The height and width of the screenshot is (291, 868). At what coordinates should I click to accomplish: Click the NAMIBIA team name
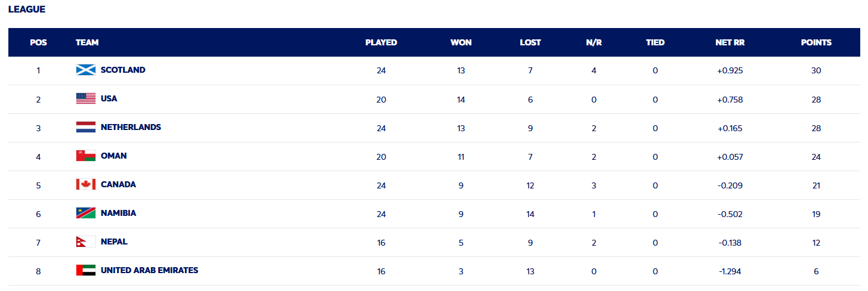[x=118, y=213]
